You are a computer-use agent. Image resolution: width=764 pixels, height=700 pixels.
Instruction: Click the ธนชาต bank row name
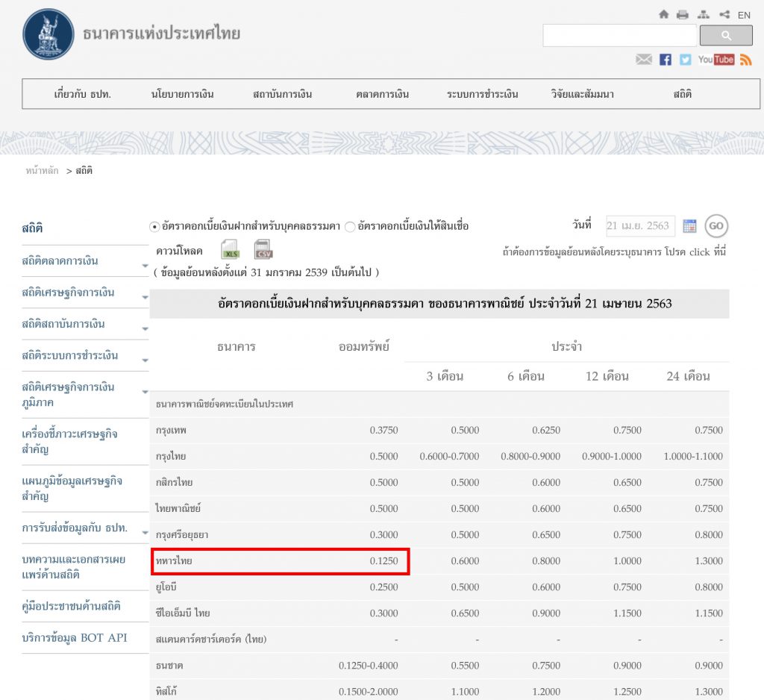169,666
